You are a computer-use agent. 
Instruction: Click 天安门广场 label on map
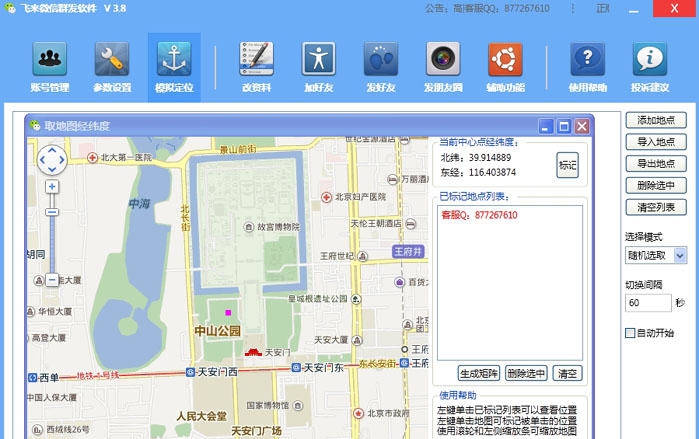pyautogui.click(x=256, y=431)
